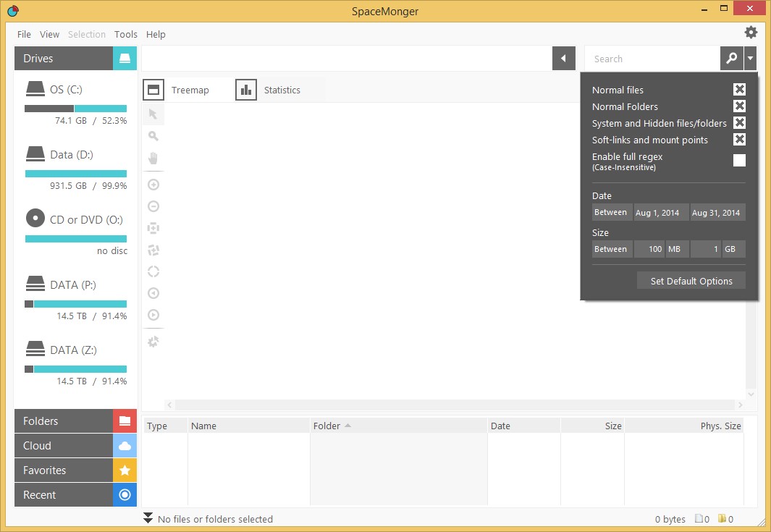Select the hand pan tool

coord(153,158)
